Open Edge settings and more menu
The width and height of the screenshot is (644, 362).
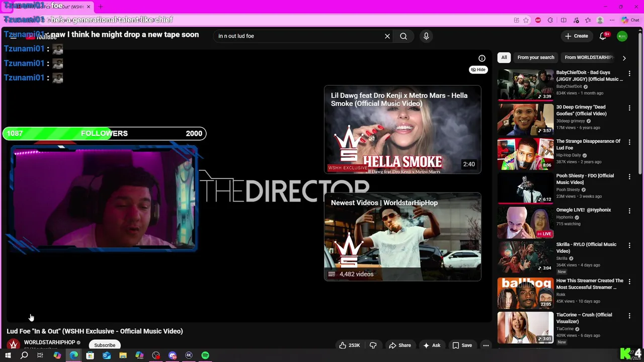(x=612, y=20)
